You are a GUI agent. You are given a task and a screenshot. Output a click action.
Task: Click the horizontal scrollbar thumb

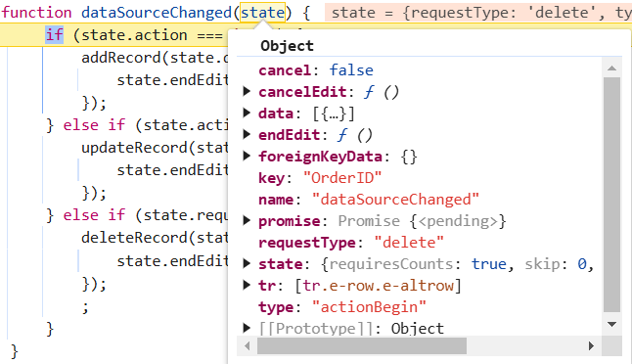(x=362, y=345)
